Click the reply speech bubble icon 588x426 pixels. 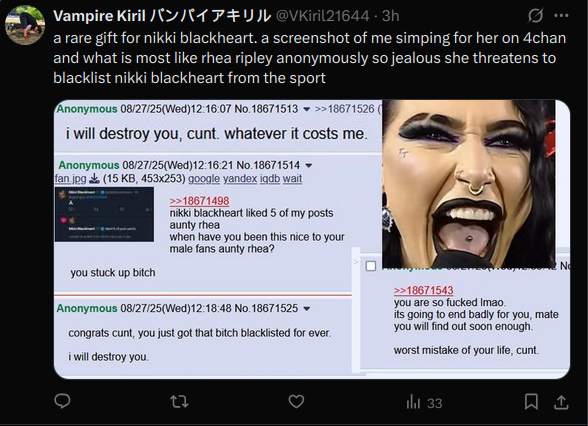click(62, 402)
